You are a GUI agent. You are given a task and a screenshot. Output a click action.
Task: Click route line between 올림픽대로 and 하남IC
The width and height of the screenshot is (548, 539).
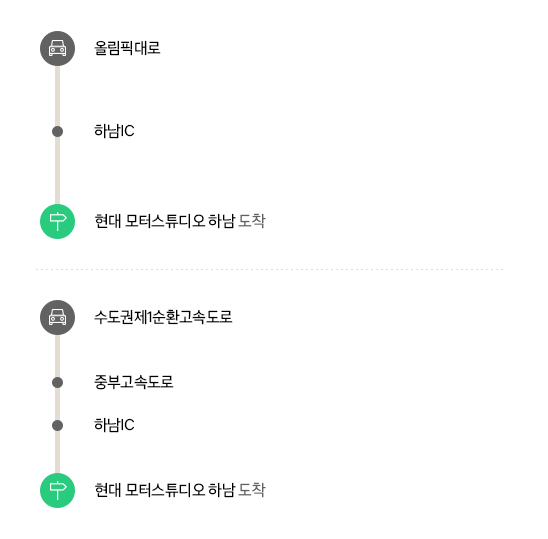(x=57, y=96)
